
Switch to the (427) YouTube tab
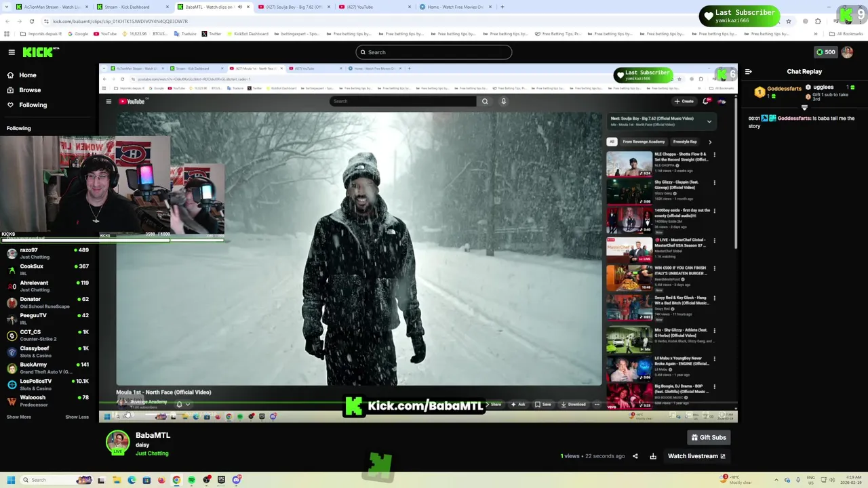click(x=373, y=7)
